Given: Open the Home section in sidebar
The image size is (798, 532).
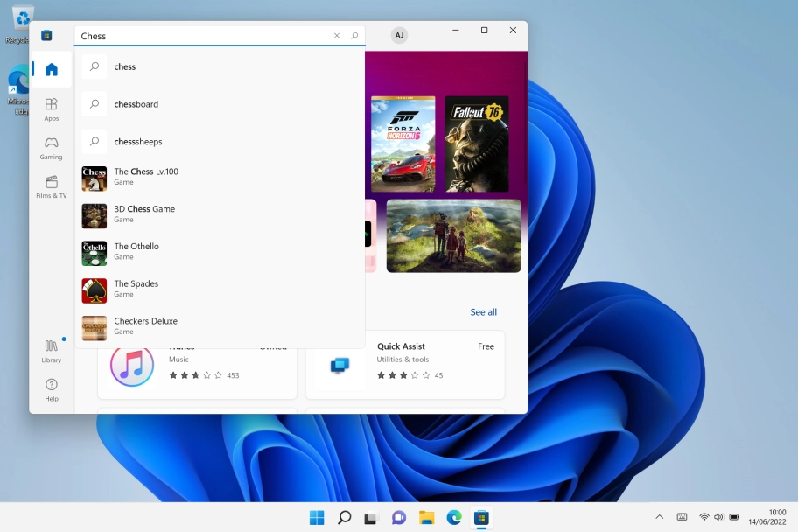Looking at the screenshot, I should 52,70.
